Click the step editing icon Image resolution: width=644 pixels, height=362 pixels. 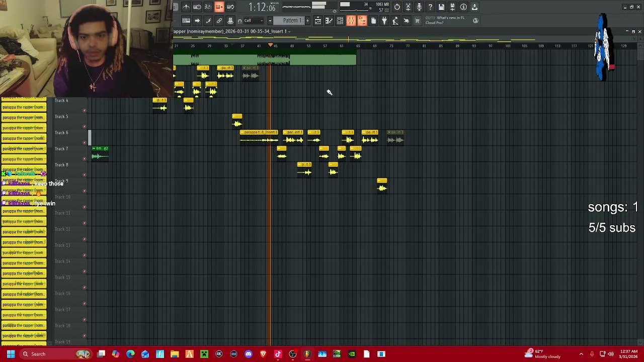208,21
